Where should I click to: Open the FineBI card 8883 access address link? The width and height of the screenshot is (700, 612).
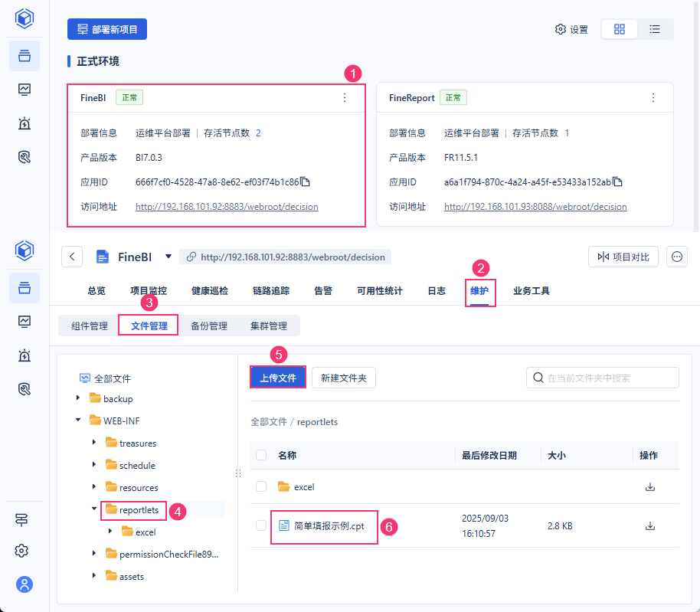tap(227, 207)
